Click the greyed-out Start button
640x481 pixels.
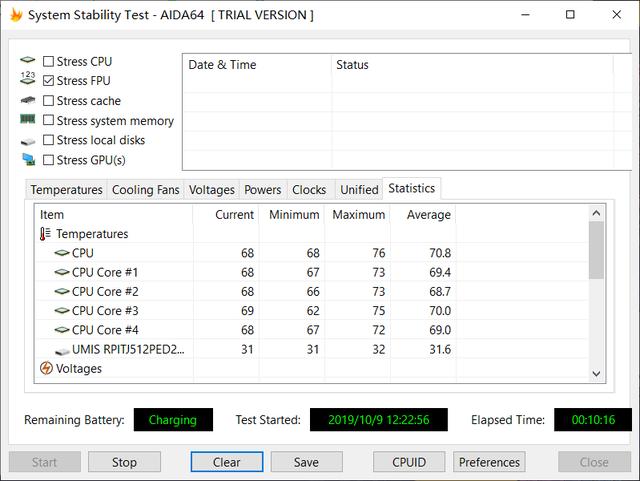pyautogui.click(x=44, y=462)
